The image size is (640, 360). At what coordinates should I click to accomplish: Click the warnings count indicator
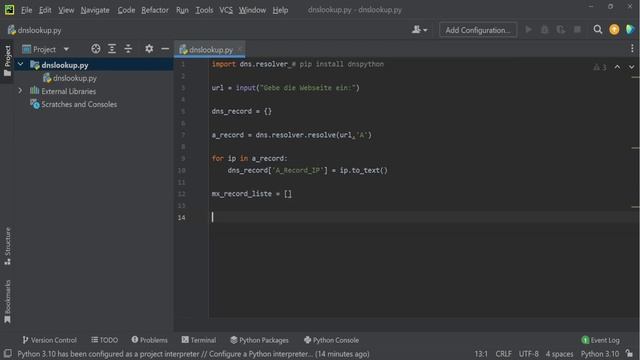coord(600,67)
